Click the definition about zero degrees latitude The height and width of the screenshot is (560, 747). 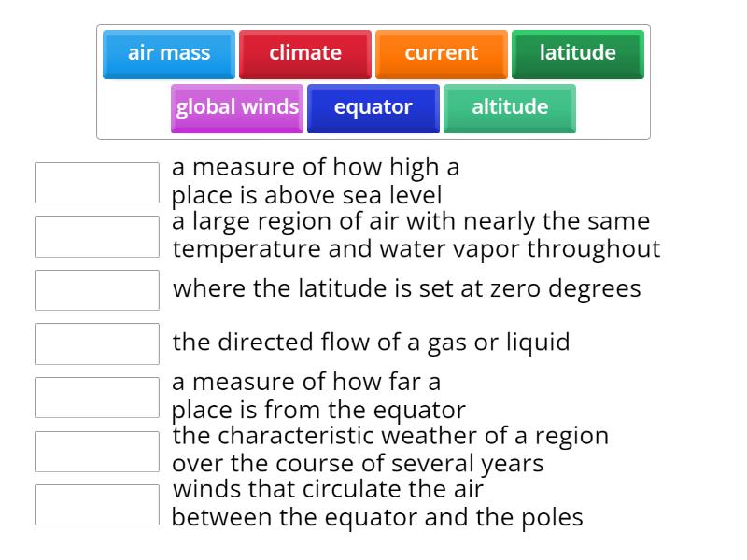coord(406,288)
